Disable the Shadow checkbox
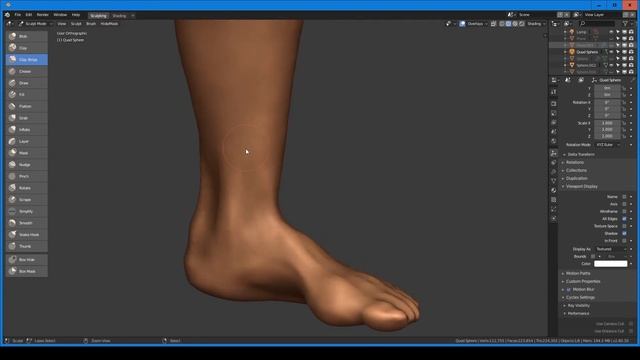Screen dimensions: 640x360 pyautogui.click(x=624, y=233)
